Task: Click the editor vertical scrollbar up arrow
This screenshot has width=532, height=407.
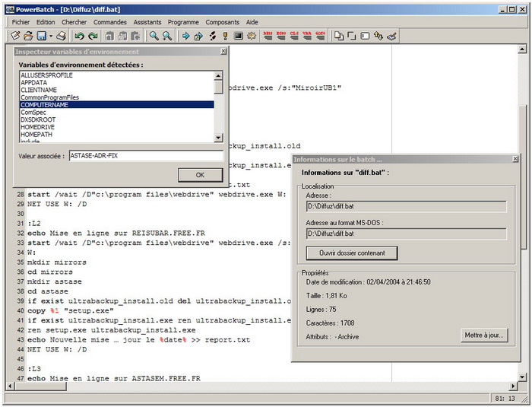Action: [x=523, y=49]
